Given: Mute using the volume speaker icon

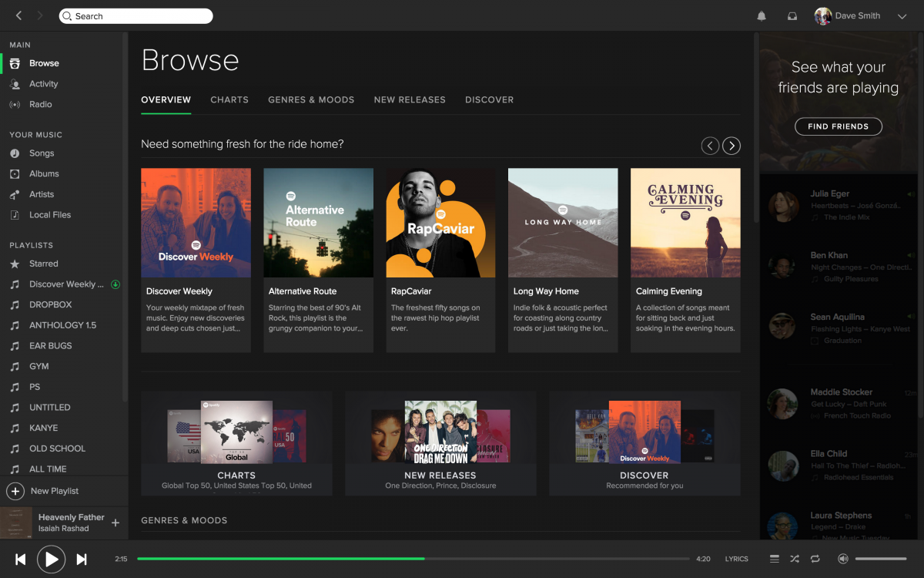Looking at the screenshot, I should 843,559.
